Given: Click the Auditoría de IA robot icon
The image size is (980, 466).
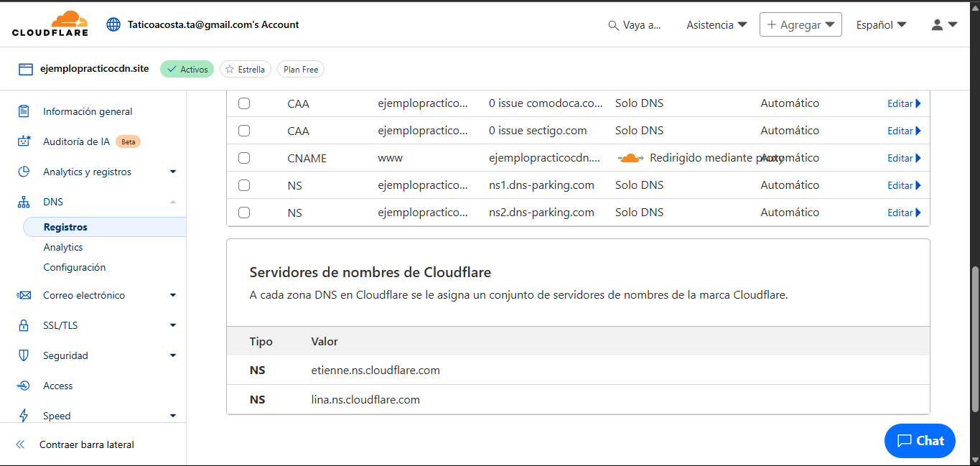Looking at the screenshot, I should pos(24,141).
